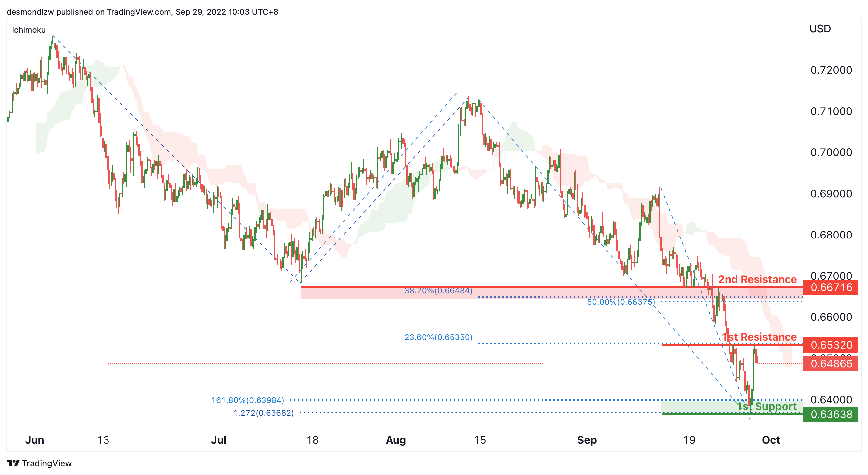
Task: Click the USD currency label
Action: (820, 29)
